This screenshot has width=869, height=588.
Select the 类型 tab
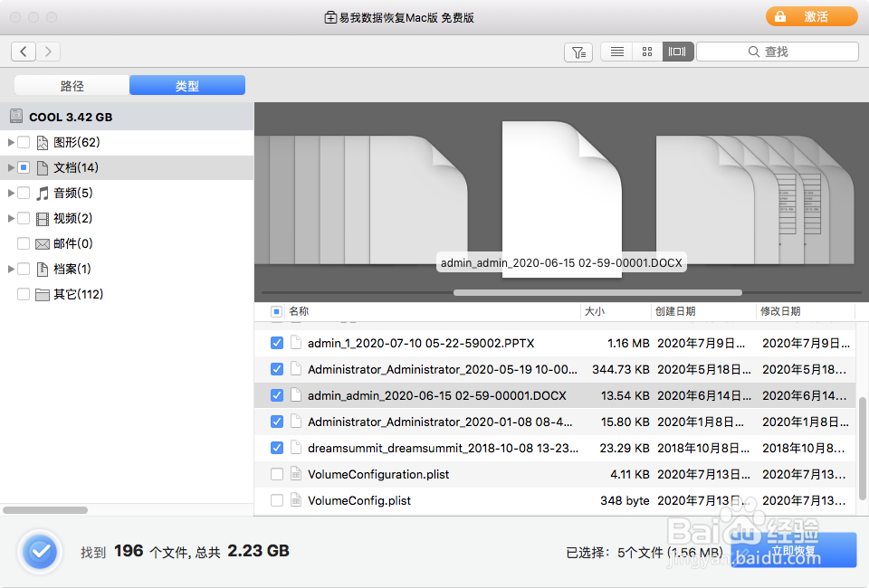[187, 85]
